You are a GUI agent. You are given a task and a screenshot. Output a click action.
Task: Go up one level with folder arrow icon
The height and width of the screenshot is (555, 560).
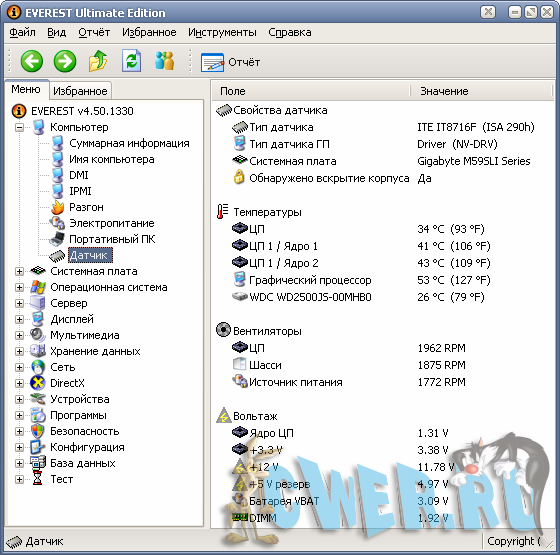[98, 61]
